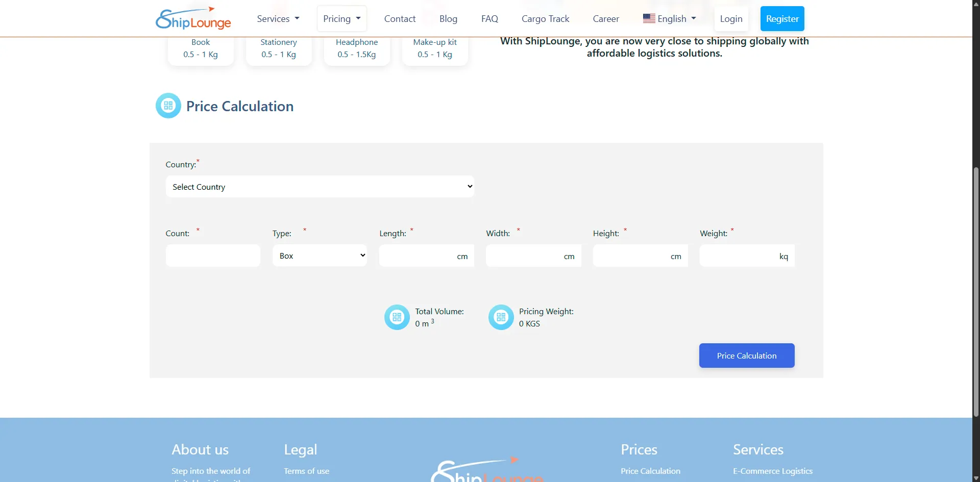Click the "Legal" footer heading
980x482 pixels.
[x=301, y=449]
